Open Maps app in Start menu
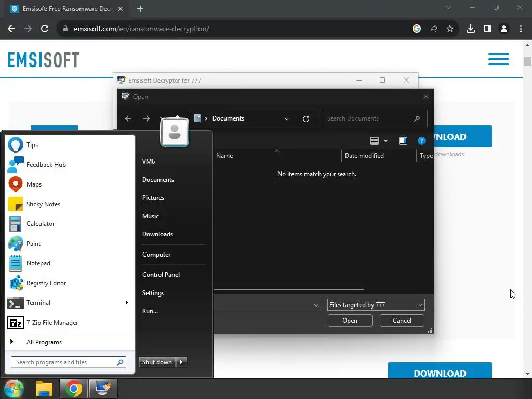The image size is (532, 399). (70, 184)
